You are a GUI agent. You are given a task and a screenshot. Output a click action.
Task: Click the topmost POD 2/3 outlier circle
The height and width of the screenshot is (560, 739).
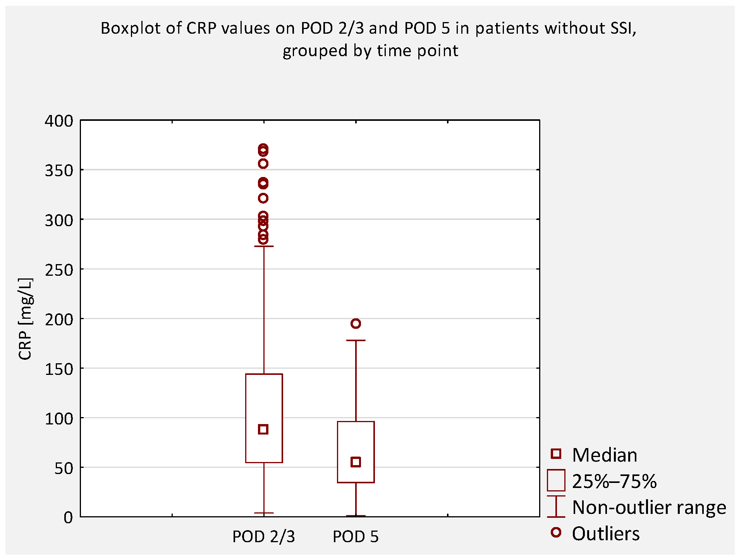[x=263, y=148]
